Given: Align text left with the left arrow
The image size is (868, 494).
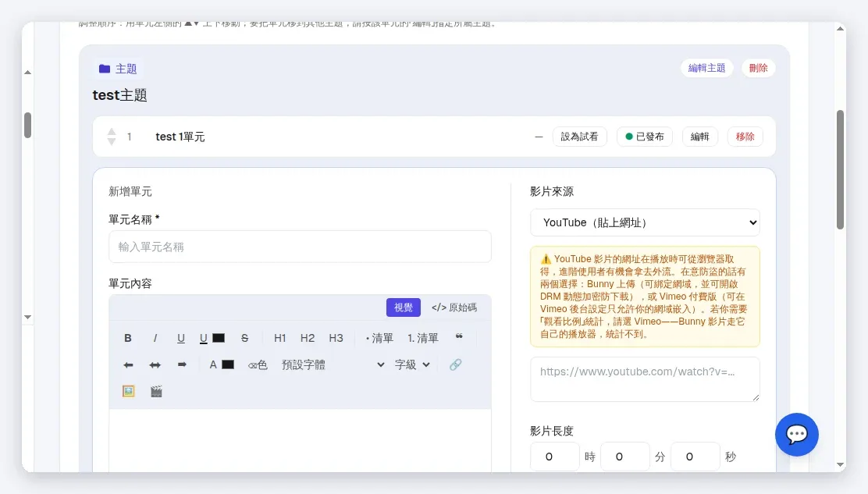Looking at the screenshot, I should (x=128, y=365).
